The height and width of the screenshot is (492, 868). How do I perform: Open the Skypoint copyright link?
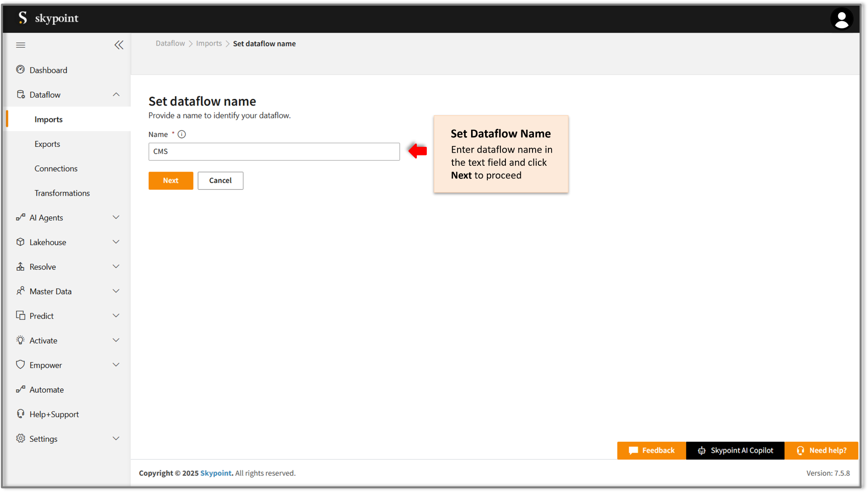pyautogui.click(x=216, y=473)
